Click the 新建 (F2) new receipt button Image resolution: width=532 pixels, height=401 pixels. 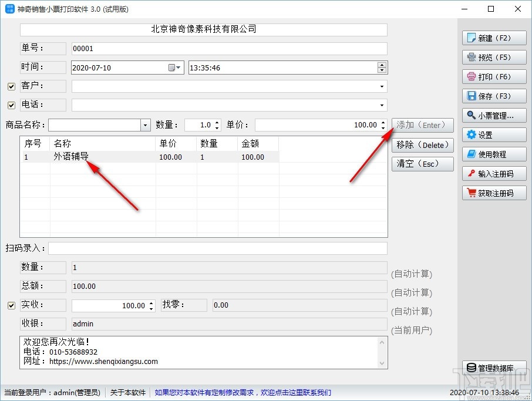[x=494, y=38]
